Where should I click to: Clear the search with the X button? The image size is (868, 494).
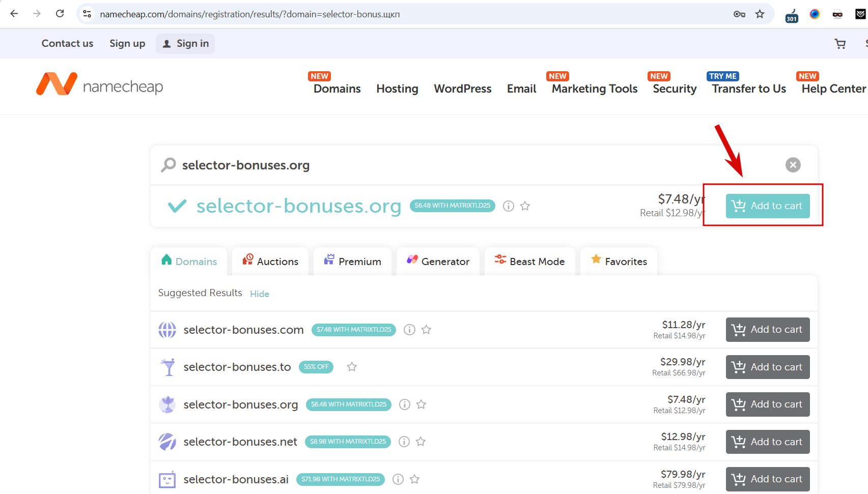click(793, 165)
